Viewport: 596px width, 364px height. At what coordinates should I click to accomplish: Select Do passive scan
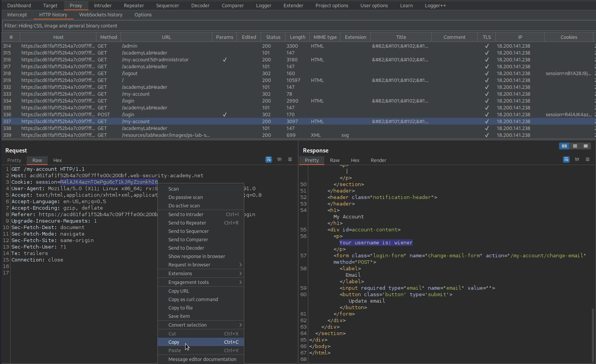click(x=201, y=197)
